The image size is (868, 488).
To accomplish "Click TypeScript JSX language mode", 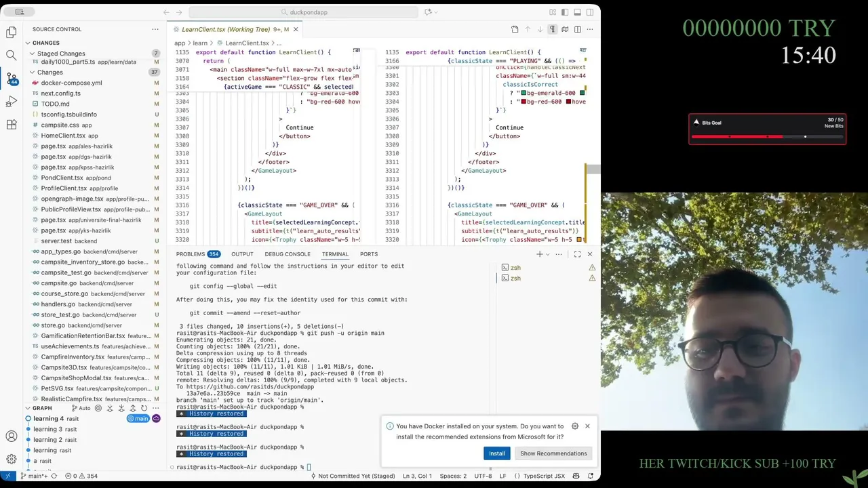I will point(544,476).
